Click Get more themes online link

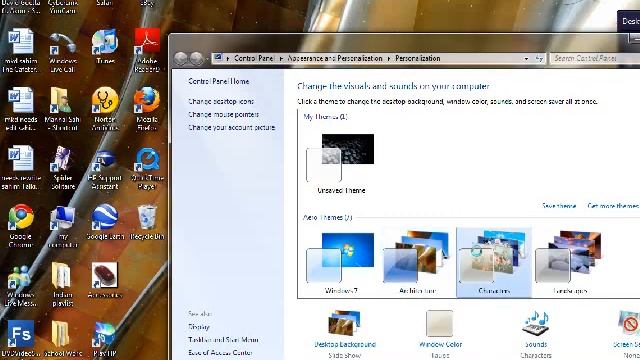613,206
